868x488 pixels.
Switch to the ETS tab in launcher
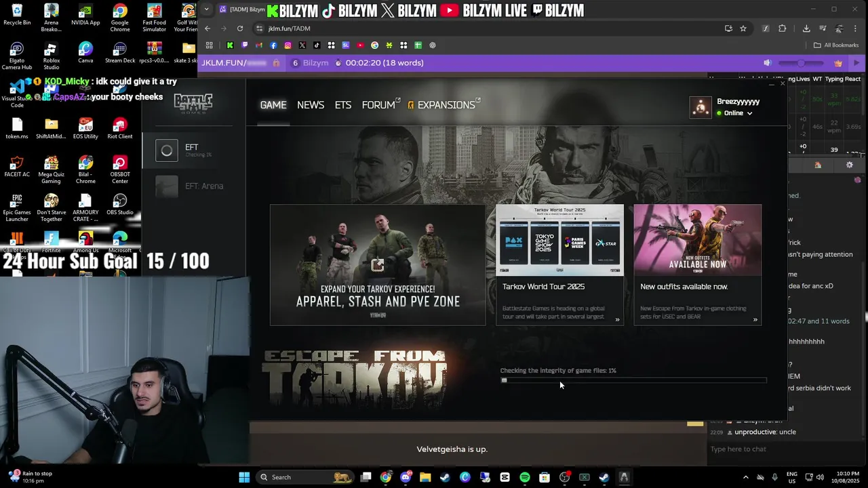tap(343, 105)
